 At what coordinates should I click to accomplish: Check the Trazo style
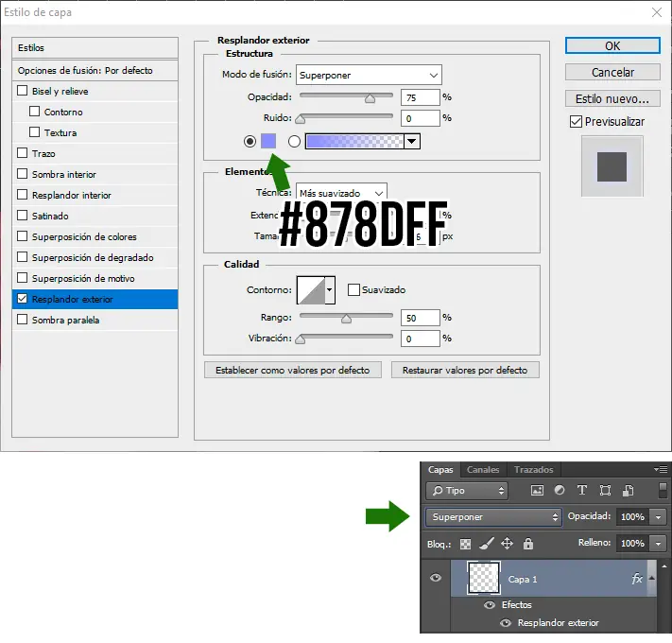(23, 152)
